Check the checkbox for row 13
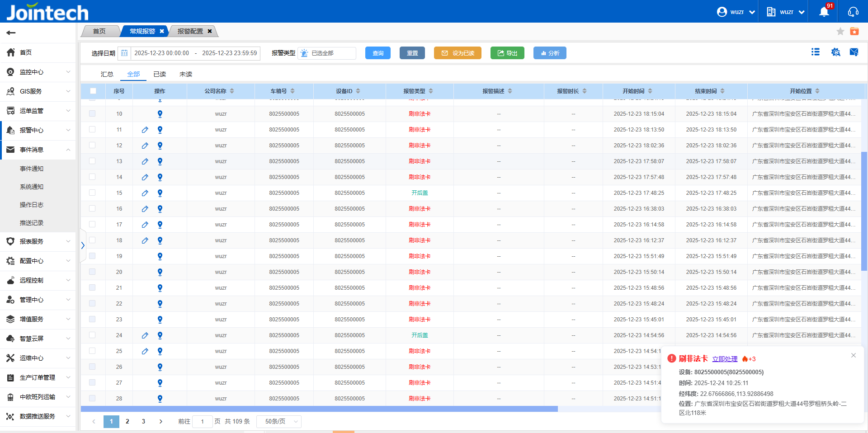The image size is (868, 433). tap(92, 161)
